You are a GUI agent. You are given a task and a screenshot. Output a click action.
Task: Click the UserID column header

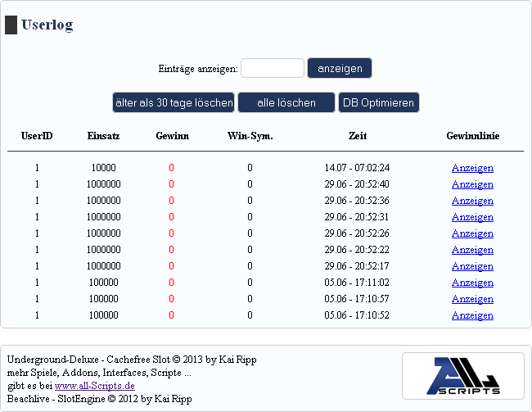[37, 136]
